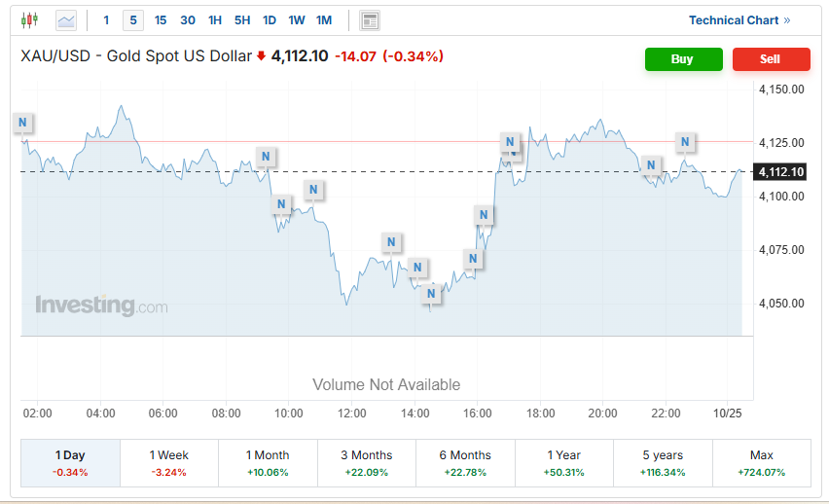Open the news marker near 22:30
This screenshot has height=504, width=829.
click(x=685, y=142)
